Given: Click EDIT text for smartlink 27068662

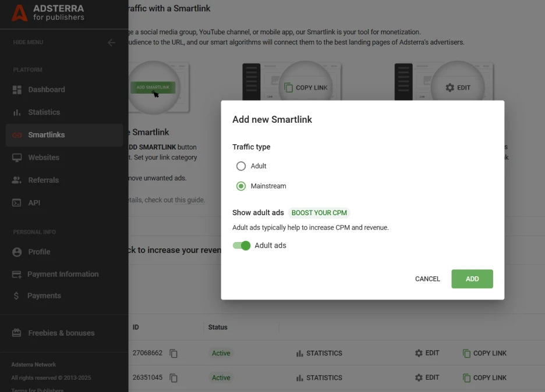Looking at the screenshot, I should coord(432,353).
